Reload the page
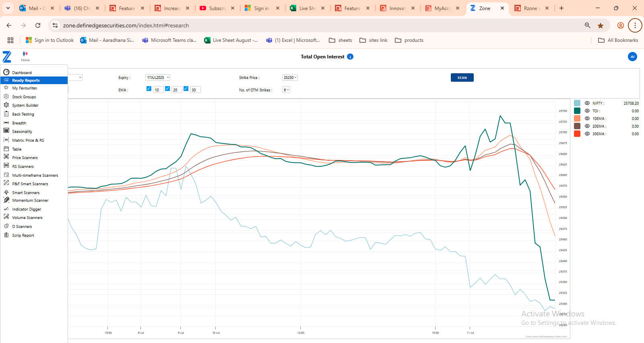The height and width of the screenshot is (343, 644). 38,25
